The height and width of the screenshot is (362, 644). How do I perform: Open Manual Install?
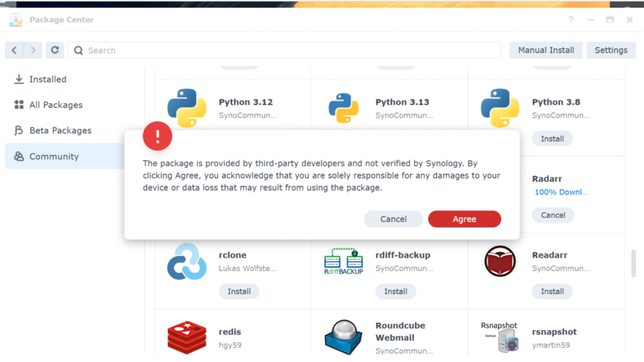pos(546,50)
